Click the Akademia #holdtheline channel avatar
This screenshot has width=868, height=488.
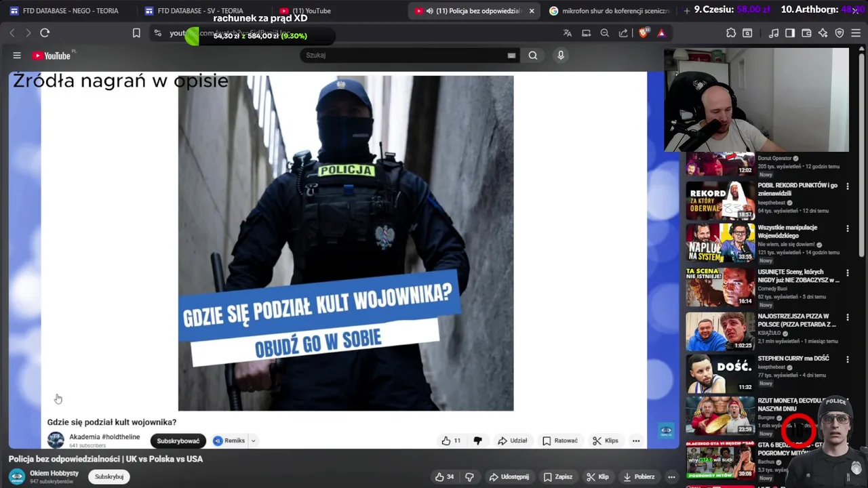tap(56, 441)
